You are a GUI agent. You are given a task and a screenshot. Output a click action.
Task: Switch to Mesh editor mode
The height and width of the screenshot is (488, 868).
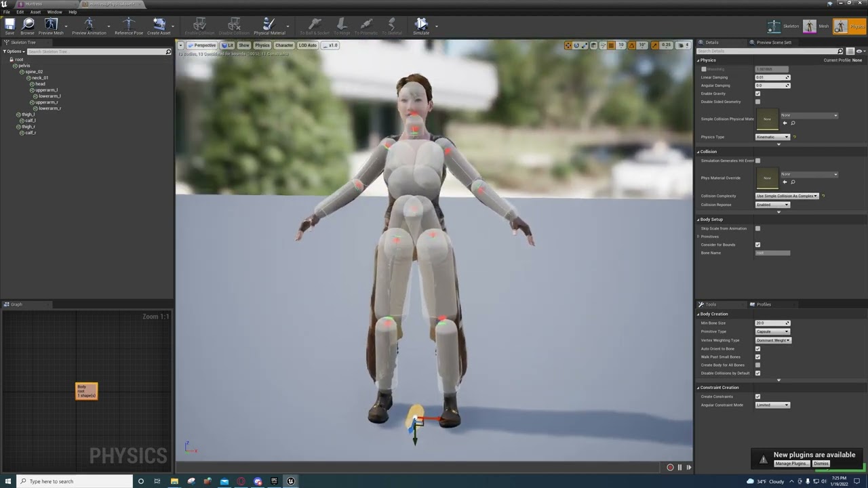click(x=816, y=26)
